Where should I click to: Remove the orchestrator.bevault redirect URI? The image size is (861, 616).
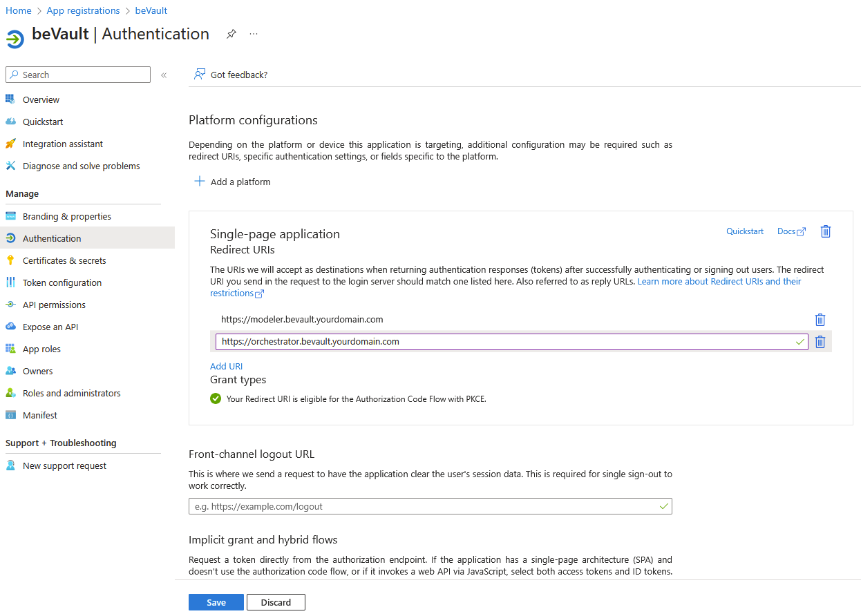pos(820,342)
